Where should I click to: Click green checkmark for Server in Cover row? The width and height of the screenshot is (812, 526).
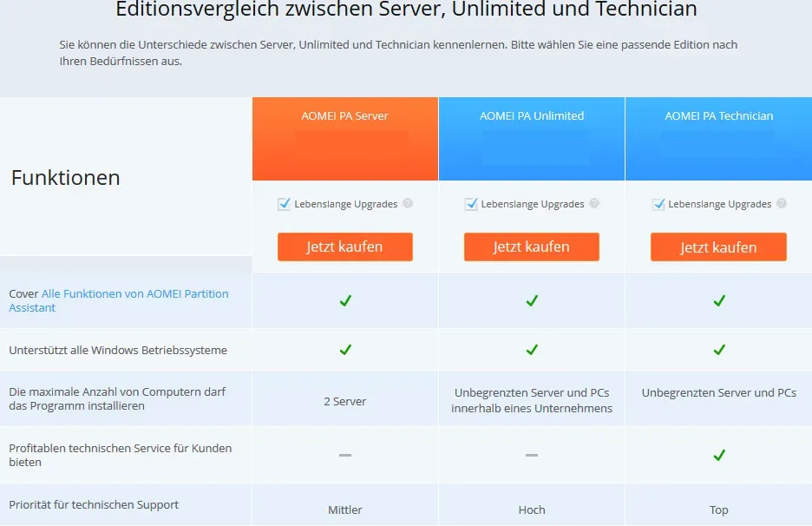point(345,300)
